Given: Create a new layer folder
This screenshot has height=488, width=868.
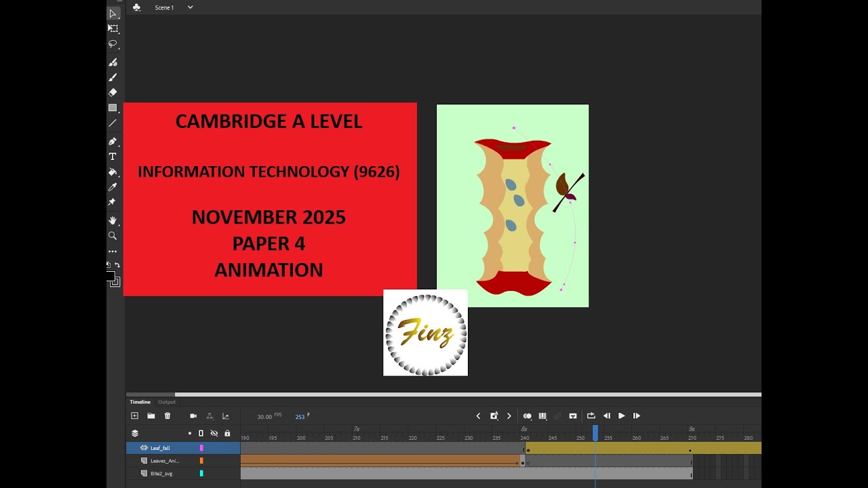Looking at the screenshot, I should click(151, 416).
